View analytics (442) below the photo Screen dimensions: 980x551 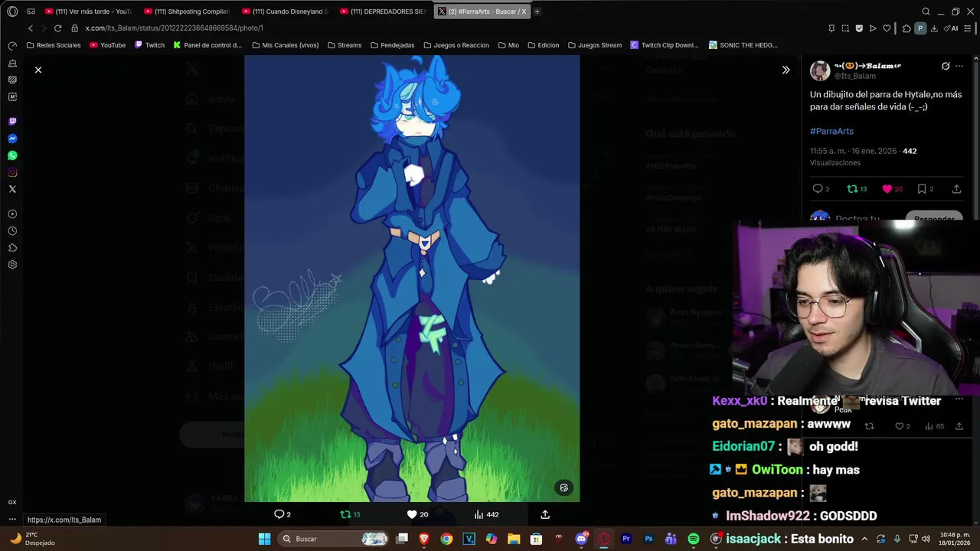point(486,514)
